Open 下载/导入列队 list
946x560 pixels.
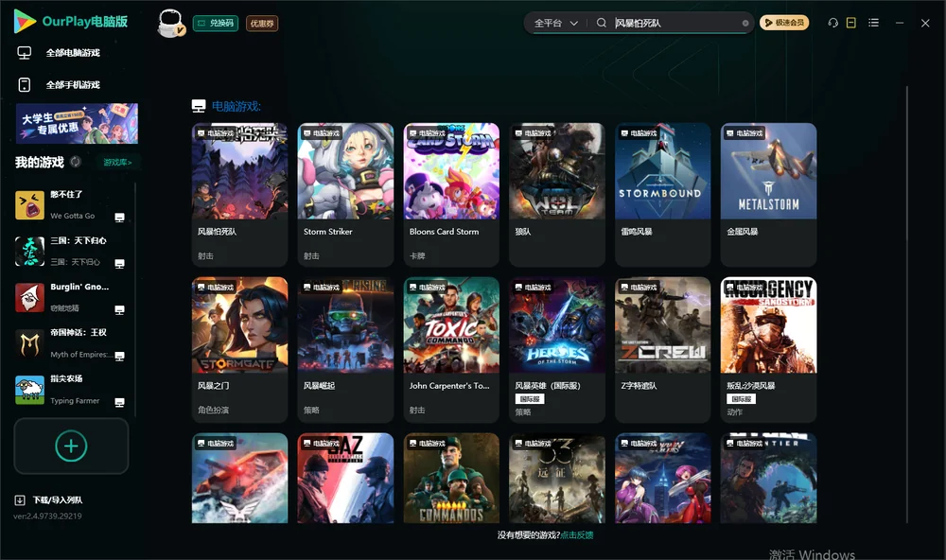[58, 499]
